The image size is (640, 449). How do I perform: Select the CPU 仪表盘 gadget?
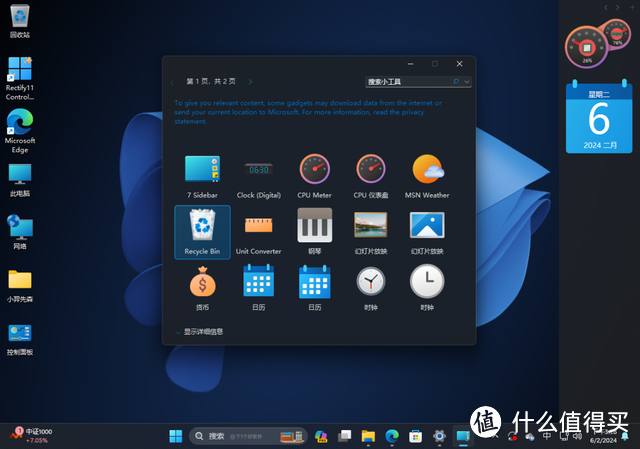coord(371,176)
